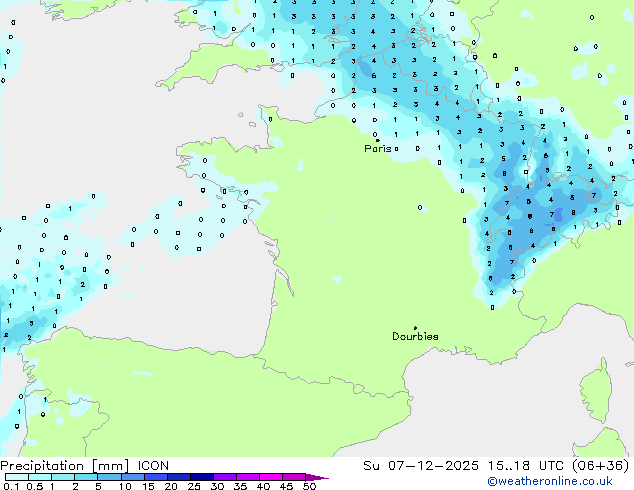Click the above-50 arrow at legend end

click(x=317, y=477)
